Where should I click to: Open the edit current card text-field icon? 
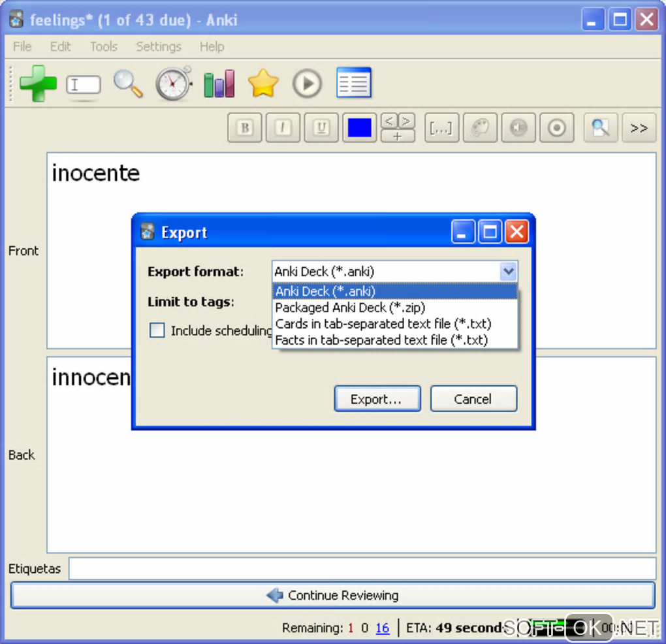84,85
